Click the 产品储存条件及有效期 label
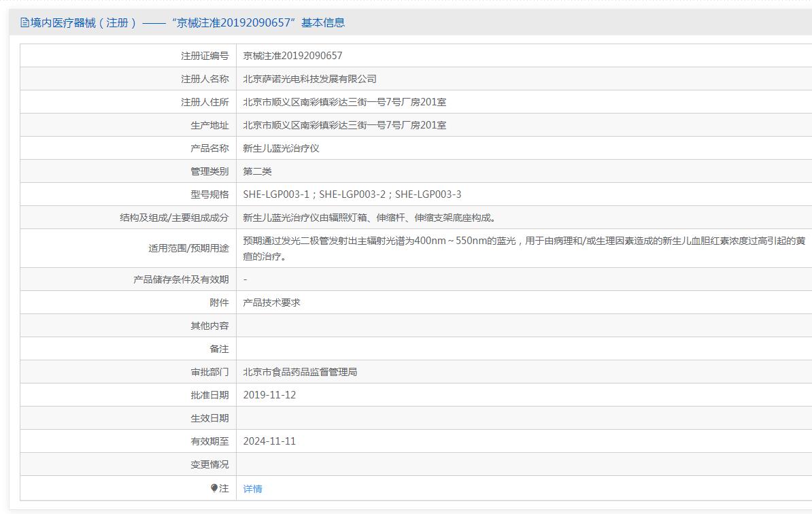Image resolution: width=812 pixels, height=514 pixels. click(181, 279)
